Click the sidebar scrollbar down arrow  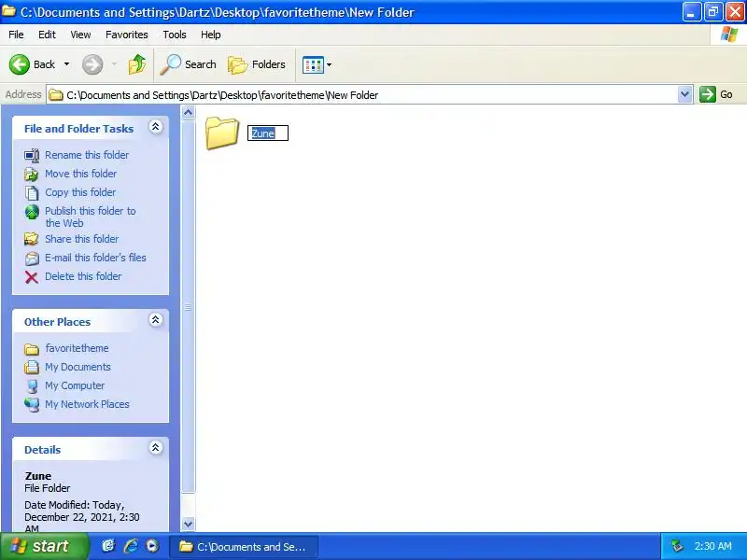(189, 524)
